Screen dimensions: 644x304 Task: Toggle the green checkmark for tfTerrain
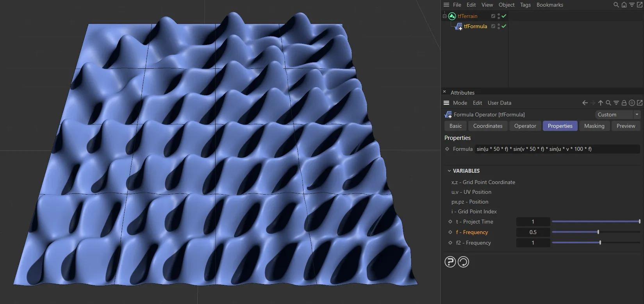point(504,16)
